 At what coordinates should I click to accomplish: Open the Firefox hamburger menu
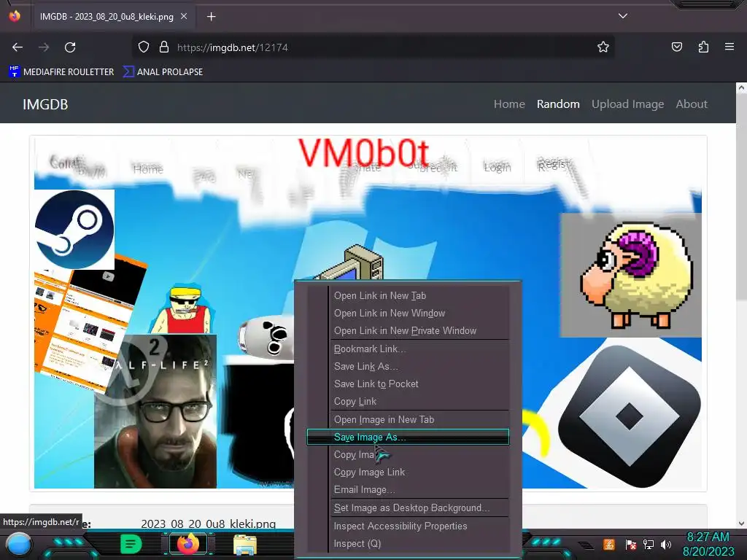coord(729,47)
